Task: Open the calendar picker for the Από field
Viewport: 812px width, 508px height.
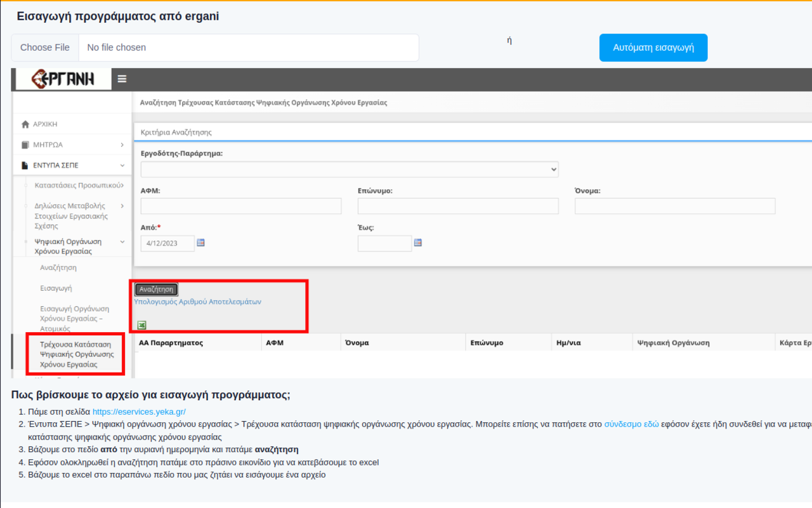Action: [x=201, y=243]
